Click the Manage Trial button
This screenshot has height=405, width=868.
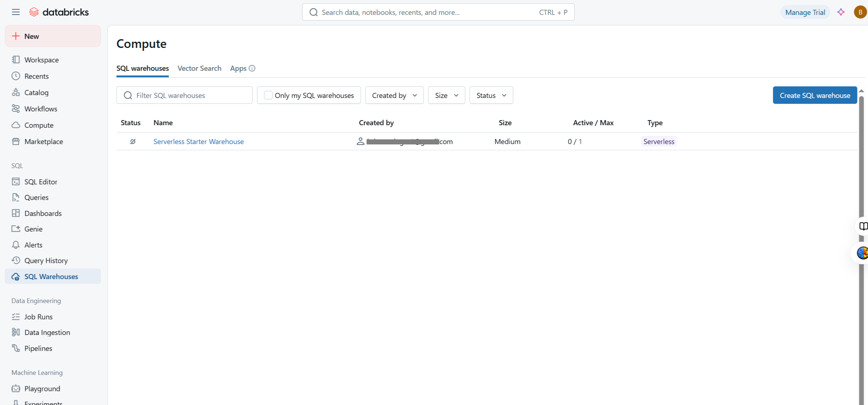(805, 12)
